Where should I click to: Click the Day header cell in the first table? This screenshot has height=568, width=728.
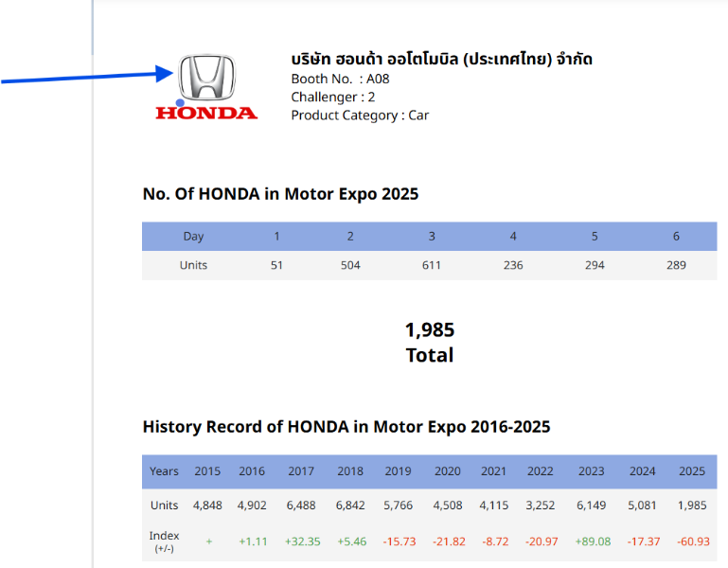pyautogui.click(x=193, y=237)
